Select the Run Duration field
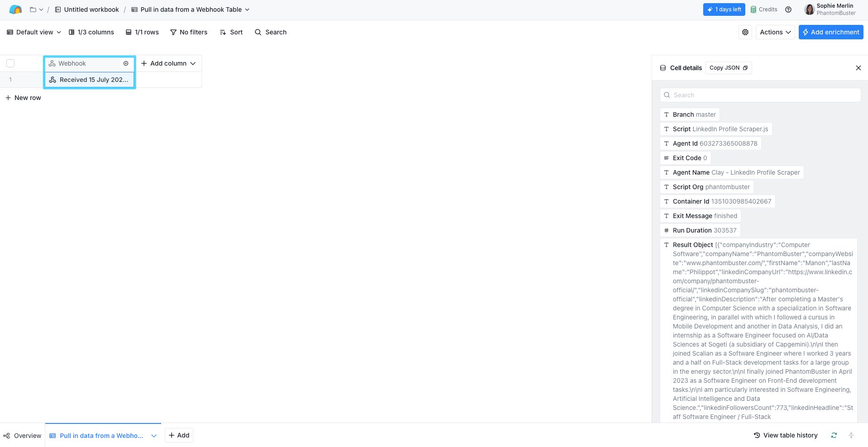The width and height of the screenshot is (868, 447). pyautogui.click(x=700, y=230)
